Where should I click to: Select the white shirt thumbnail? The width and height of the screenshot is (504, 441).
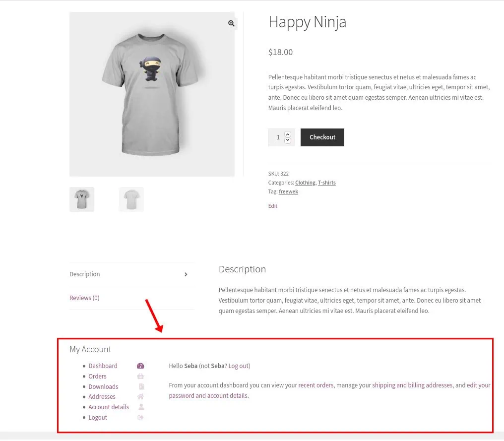click(x=131, y=199)
